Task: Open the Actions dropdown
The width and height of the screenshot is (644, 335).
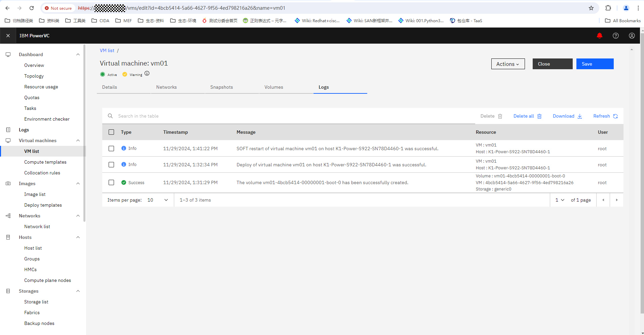Action: [508, 64]
